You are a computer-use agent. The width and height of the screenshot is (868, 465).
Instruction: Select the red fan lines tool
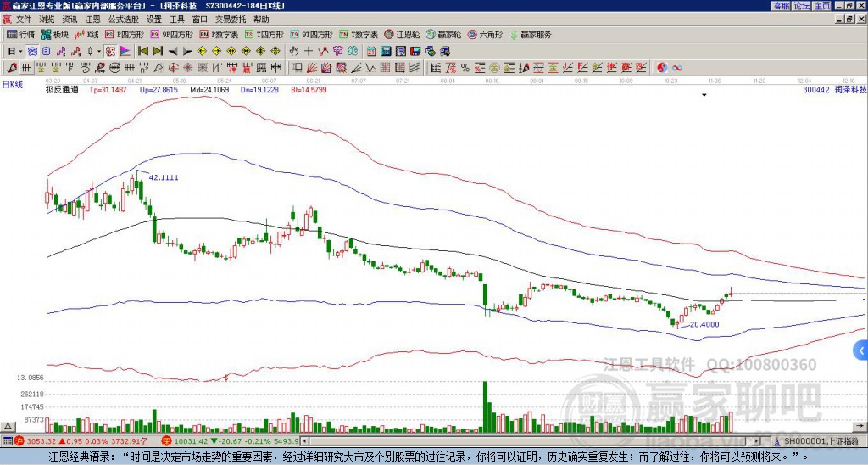coord(312,68)
